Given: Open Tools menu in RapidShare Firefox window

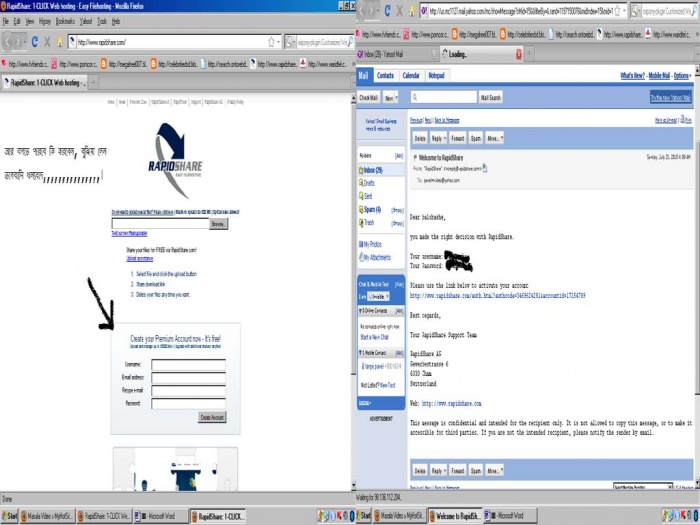Looking at the screenshot, I should 102,21.
